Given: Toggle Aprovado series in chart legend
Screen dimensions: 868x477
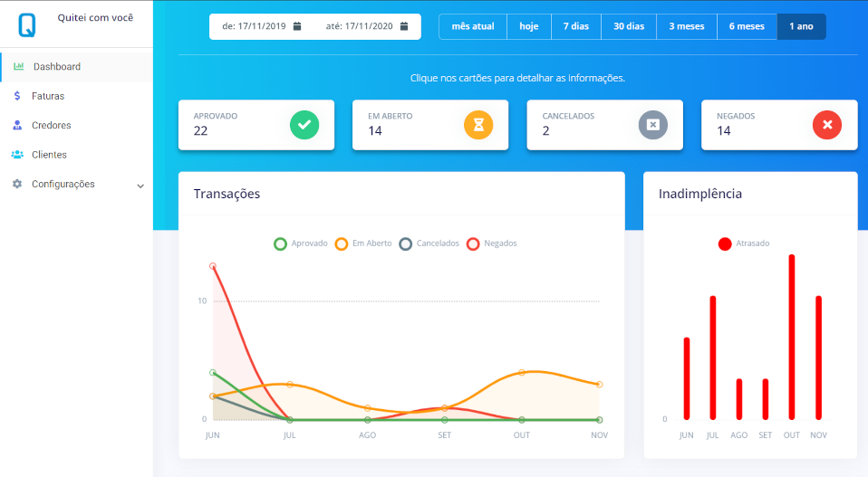Looking at the screenshot, I should click(x=301, y=243).
